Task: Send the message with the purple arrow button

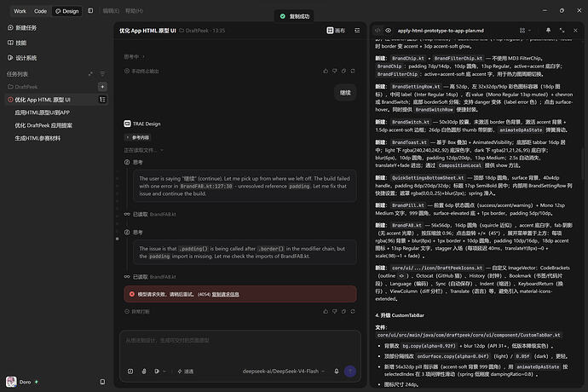Action: tap(350, 372)
